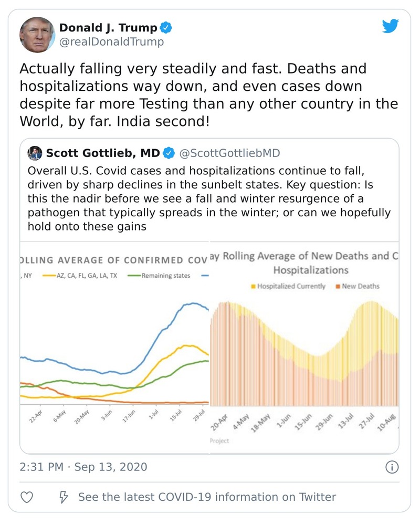Click the lightning bolt icon
Viewport: 420px width, 525px height.
[63, 497]
